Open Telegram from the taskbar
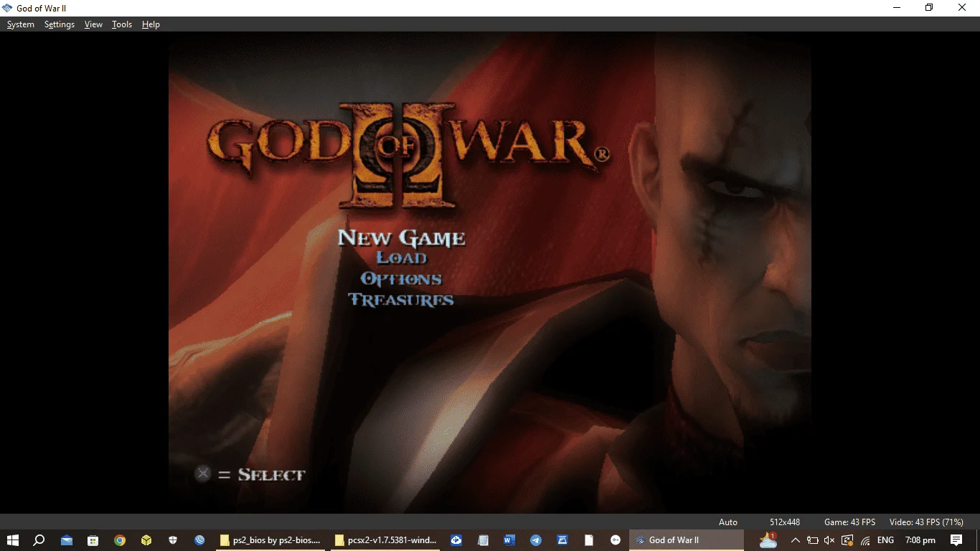Screen dimensions: 980x551 pyautogui.click(x=536, y=540)
